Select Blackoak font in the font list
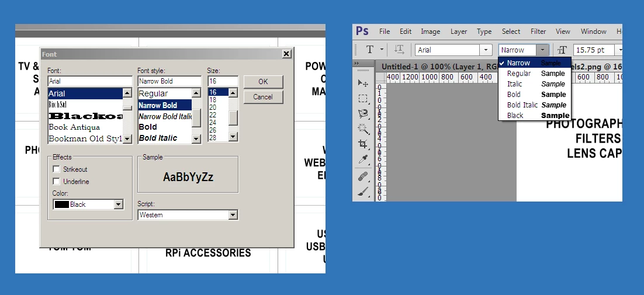This screenshot has width=644, height=295. point(85,116)
